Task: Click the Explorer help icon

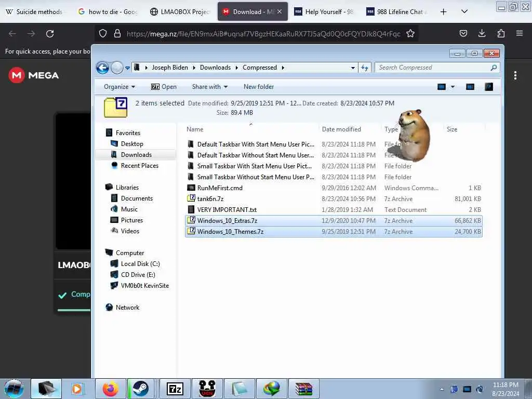Action: click(488, 87)
